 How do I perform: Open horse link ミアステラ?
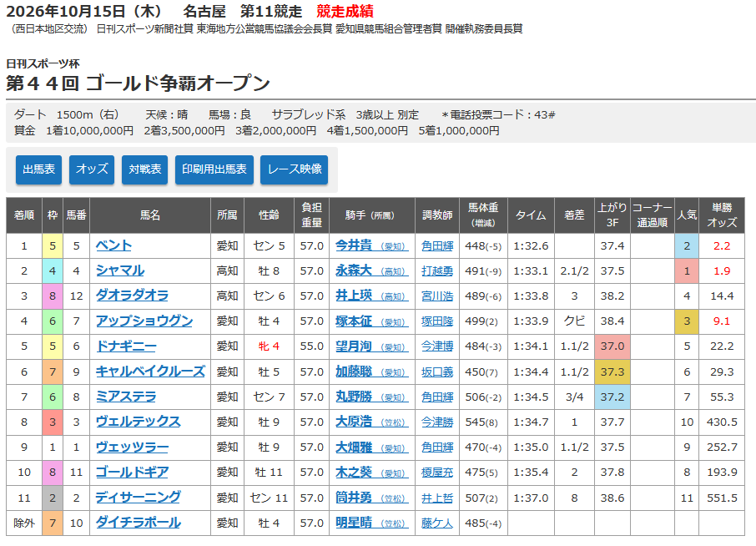[x=126, y=397]
